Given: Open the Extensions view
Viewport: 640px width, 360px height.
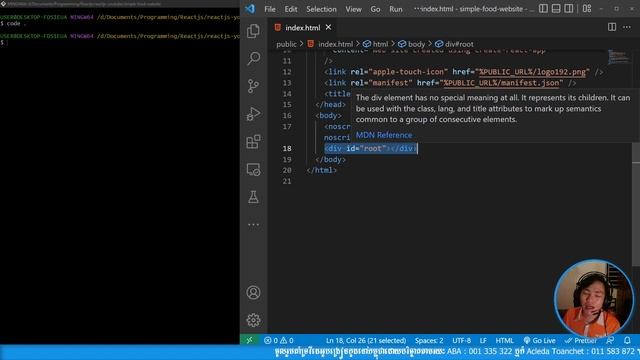Looking at the screenshot, I should tap(253, 142).
